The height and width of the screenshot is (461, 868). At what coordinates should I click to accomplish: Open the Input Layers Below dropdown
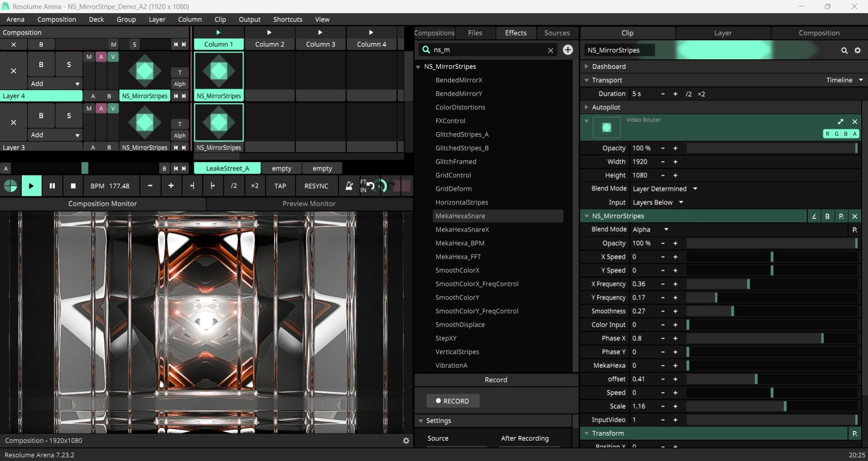(x=657, y=203)
